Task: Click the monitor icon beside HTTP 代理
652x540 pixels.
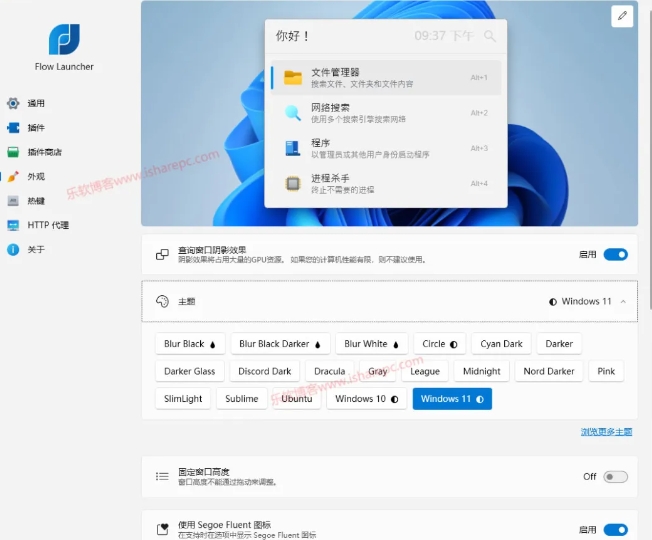Action: coord(13,225)
